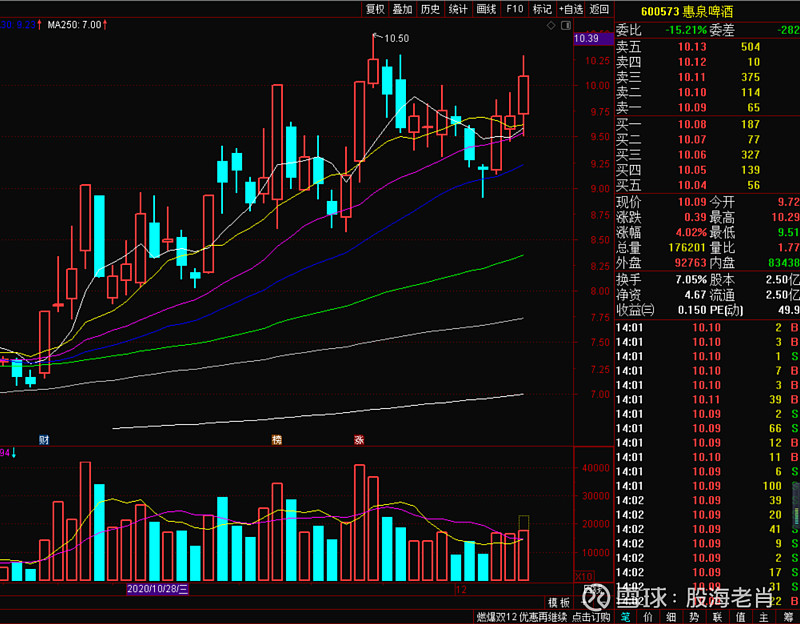Click the 卖五 volume 504
The height and width of the screenshot is (624, 800).
point(751,47)
